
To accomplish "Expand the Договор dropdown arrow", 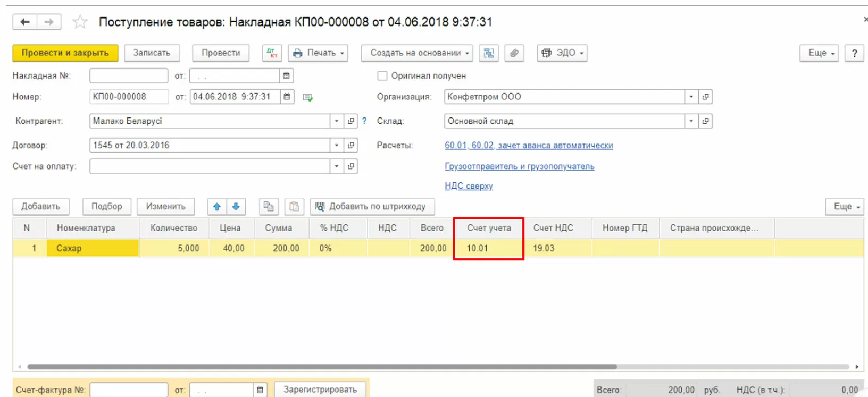I will pyautogui.click(x=336, y=145).
